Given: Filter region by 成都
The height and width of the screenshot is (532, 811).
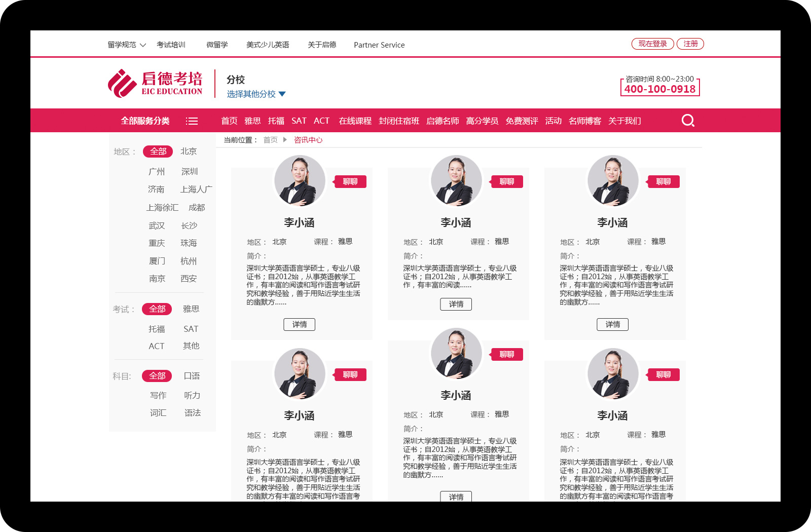Looking at the screenshot, I should point(197,208).
